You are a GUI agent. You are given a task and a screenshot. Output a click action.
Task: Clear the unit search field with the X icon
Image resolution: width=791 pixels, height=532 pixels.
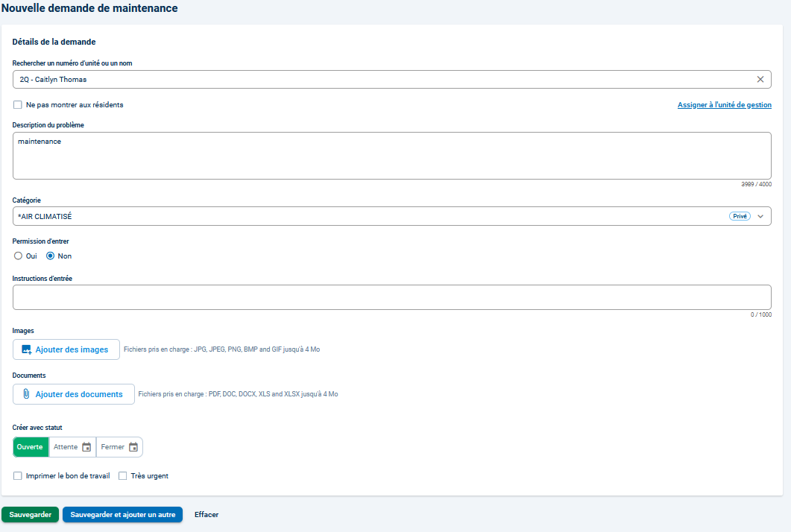click(x=760, y=79)
